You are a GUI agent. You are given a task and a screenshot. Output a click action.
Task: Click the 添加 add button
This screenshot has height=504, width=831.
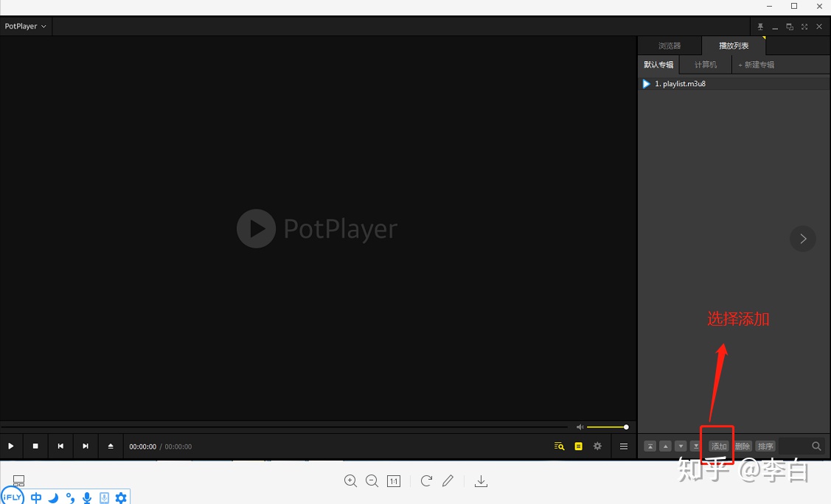[719, 447]
